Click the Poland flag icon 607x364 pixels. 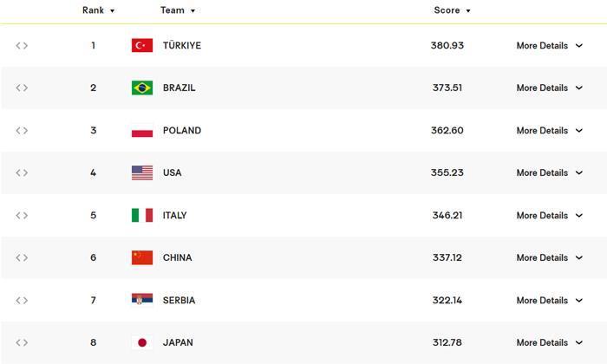pos(142,130)
